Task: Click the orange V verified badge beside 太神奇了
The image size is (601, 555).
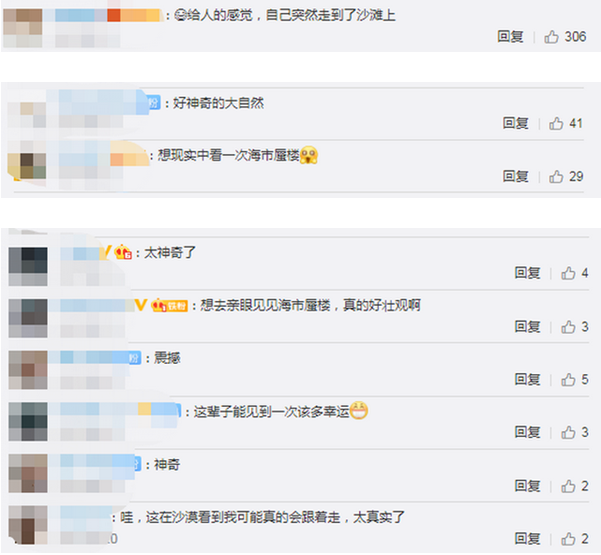Action: click(106, 252)
